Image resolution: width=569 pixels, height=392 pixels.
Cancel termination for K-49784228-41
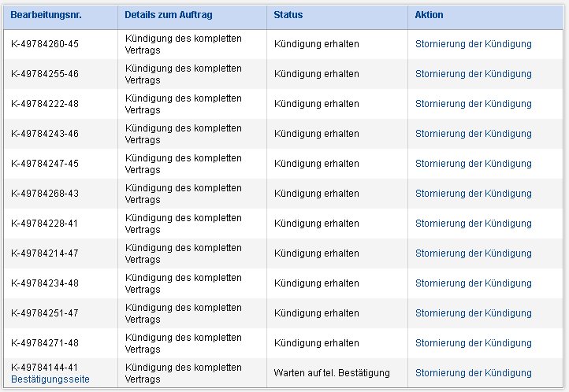coord(473,224)
